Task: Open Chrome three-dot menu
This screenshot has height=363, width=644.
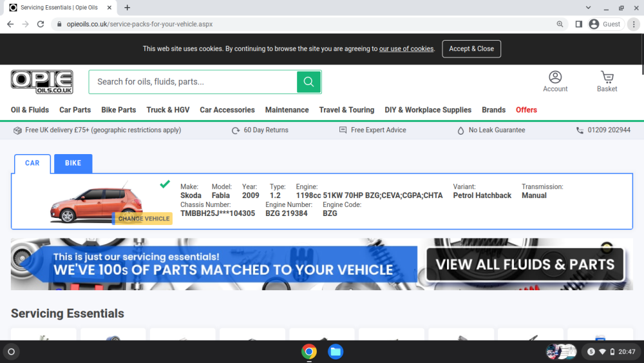Action: point(634,25)
